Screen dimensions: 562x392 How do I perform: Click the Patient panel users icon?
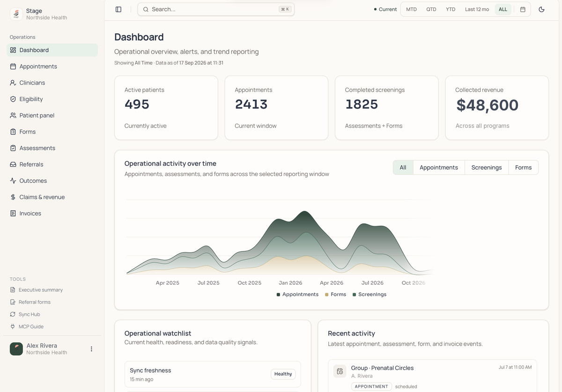point(13,115)
